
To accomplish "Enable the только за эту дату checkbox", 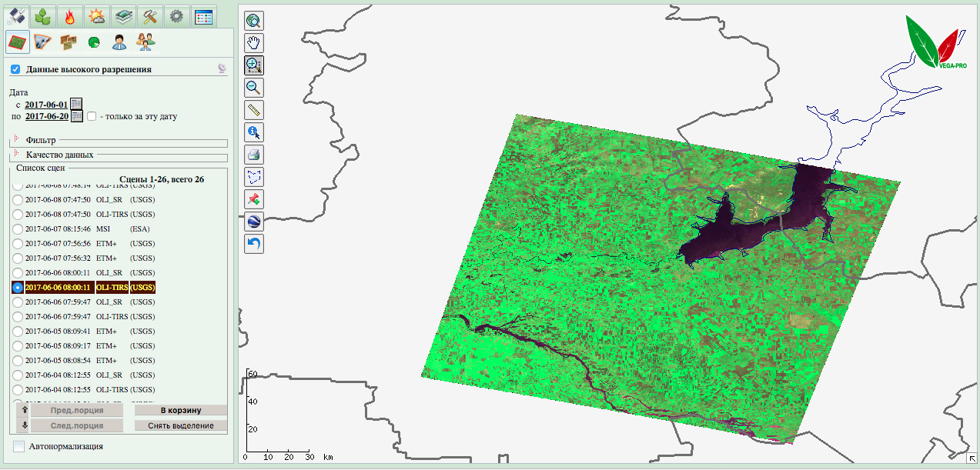I will [x=92, y=117].
